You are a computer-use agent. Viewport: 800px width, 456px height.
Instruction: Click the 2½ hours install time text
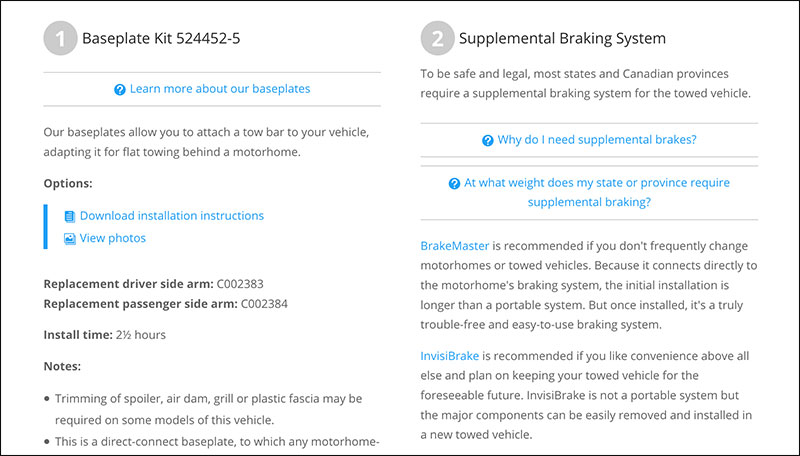[141, 335]
